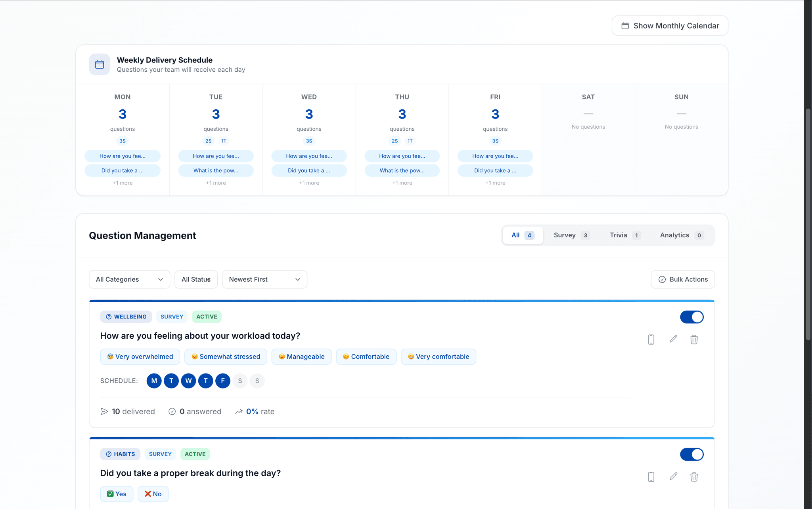812x509 pixels.
Task: Enable Saturday in the workload question schedule
Action: tap(240, 381)
